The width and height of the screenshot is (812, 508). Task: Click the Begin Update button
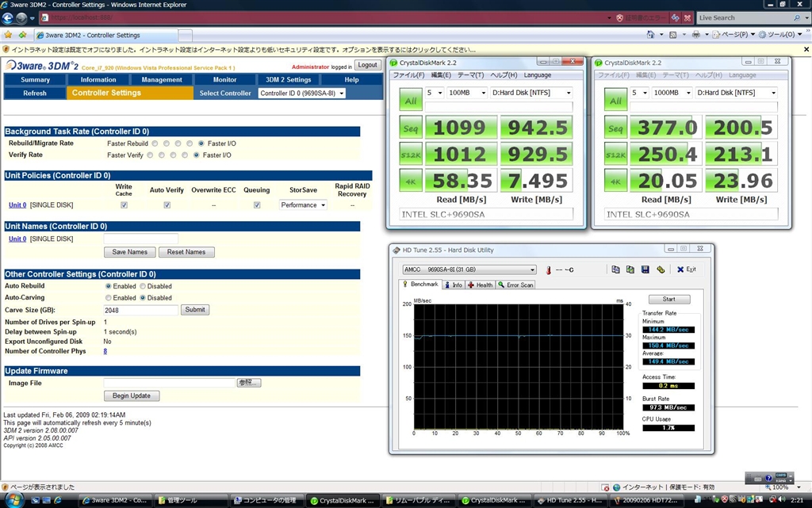point(132,395)
